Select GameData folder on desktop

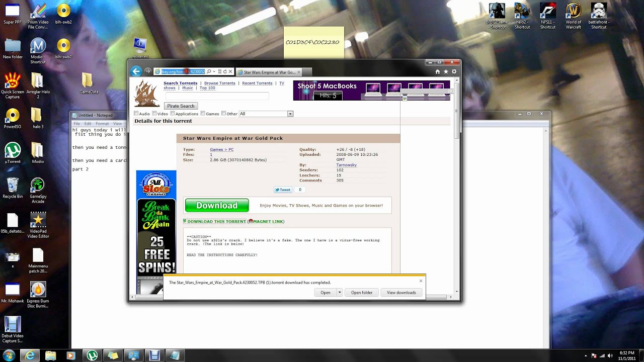(x=89, y=84)
